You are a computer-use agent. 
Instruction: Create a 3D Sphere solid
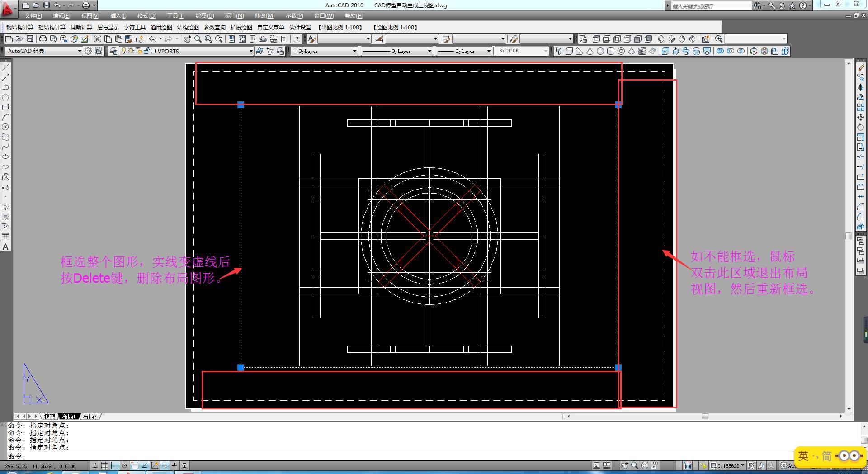(x=600, y=51)
